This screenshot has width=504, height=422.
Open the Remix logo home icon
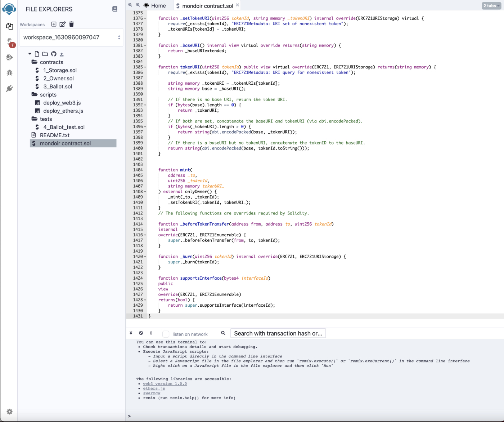tap(9, 8)
